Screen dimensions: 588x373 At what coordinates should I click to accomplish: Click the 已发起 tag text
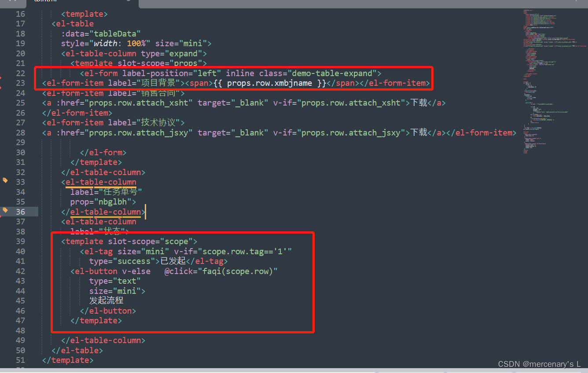173,261
